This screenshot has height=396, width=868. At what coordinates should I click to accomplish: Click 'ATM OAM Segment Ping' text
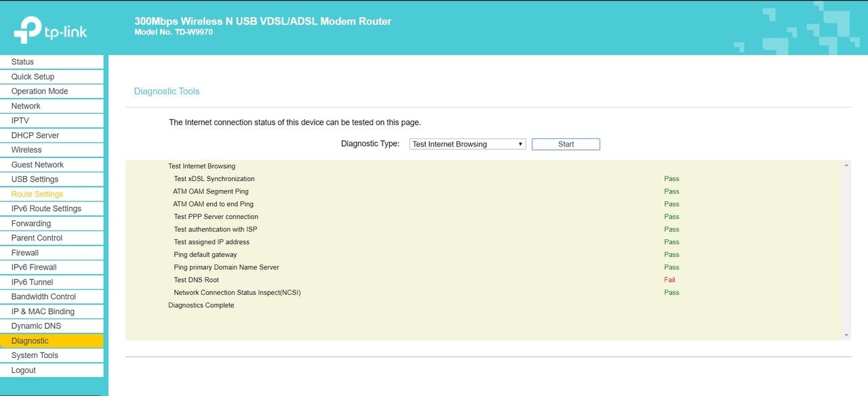tap(211, 191)
